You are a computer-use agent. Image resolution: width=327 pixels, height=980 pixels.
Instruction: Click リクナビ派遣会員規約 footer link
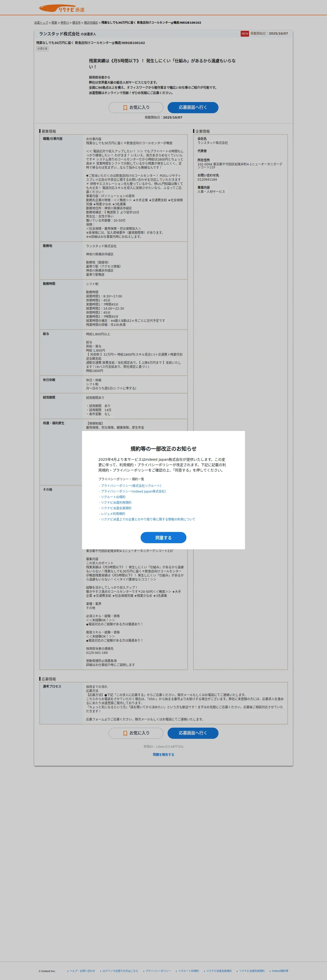[219, 971]
